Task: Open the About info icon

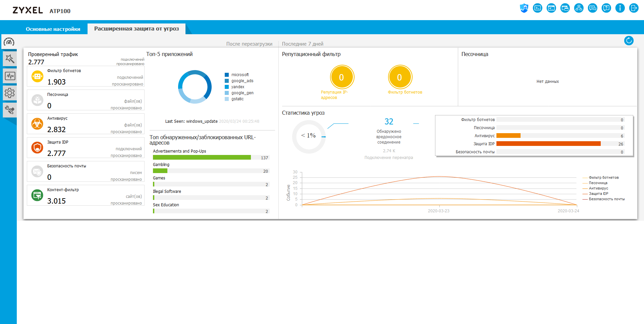Action: (x=620, y=8)
